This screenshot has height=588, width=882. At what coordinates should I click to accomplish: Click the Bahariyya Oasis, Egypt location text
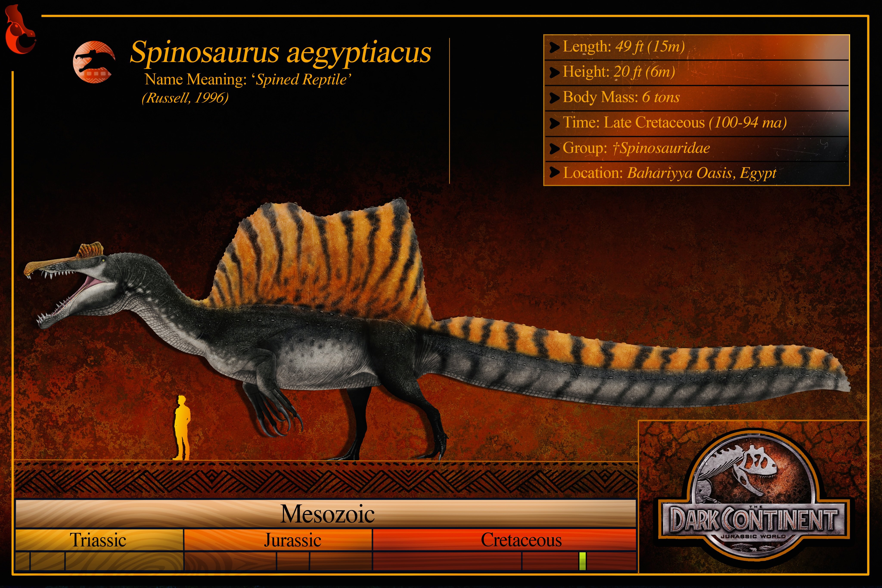coord(701,173)
